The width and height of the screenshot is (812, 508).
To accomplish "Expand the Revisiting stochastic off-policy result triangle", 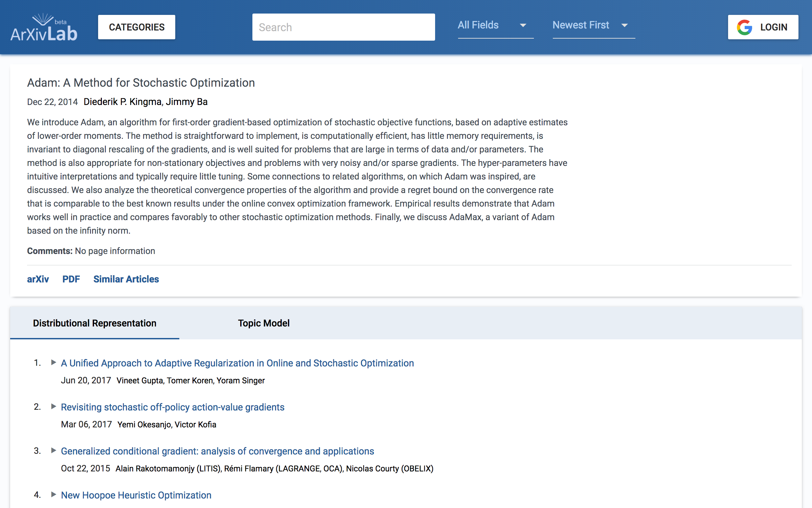I will 53,406.
